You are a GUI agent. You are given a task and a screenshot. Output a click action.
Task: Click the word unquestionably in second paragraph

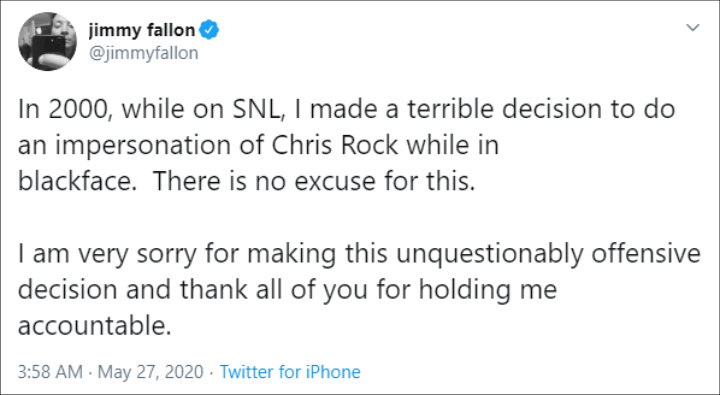(x=490, y=255)
